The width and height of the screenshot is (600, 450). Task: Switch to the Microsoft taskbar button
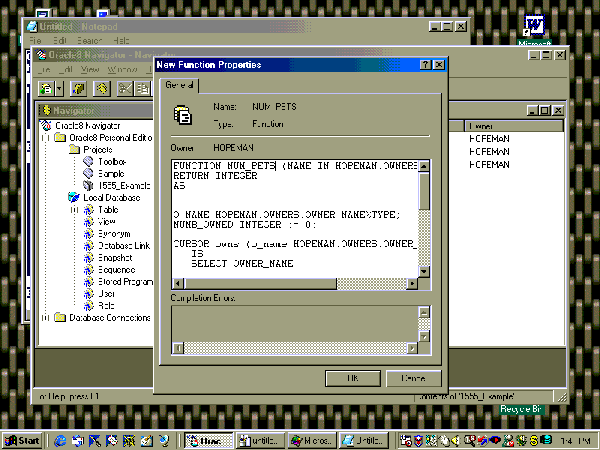click(x=312, y=441)
